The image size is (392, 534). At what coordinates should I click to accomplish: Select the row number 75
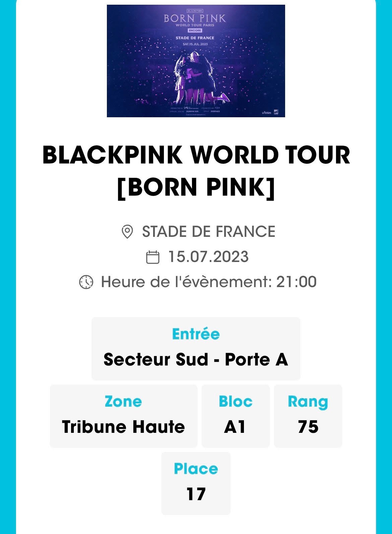click(308, 427)
